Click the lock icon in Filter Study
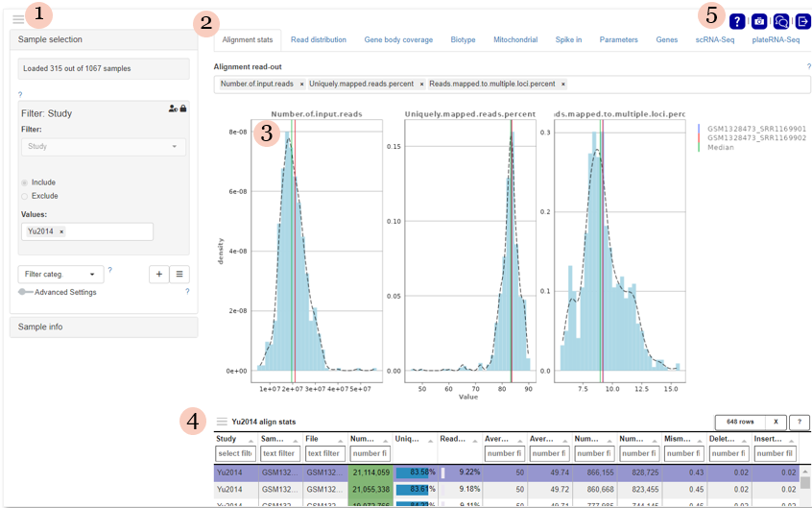The image size is (812, 508). pyautogui.click(x=183, y=109)
